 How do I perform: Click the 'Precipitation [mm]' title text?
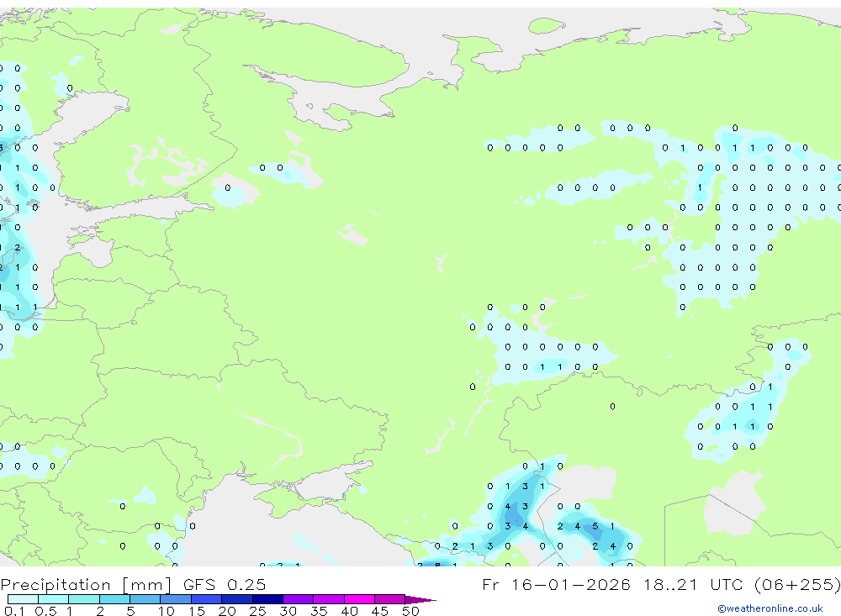click(86, 585)
